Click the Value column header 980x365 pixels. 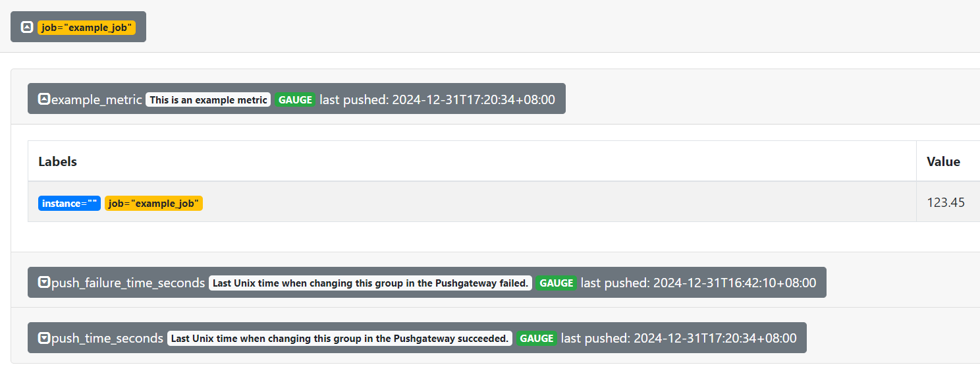[943, 161]
